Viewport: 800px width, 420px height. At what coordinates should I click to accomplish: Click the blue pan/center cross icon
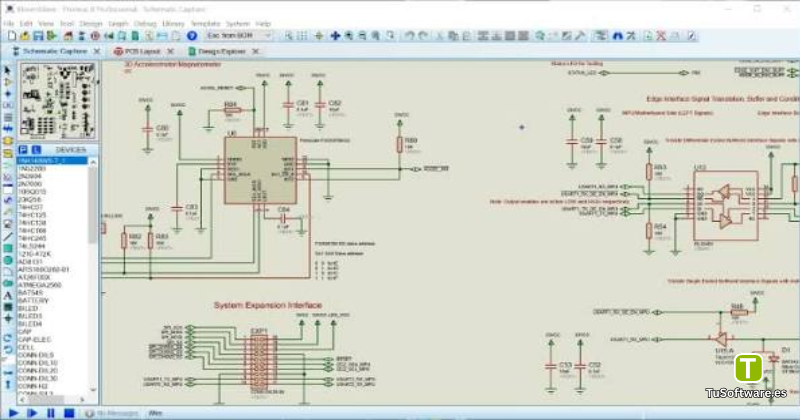[335, 36]
